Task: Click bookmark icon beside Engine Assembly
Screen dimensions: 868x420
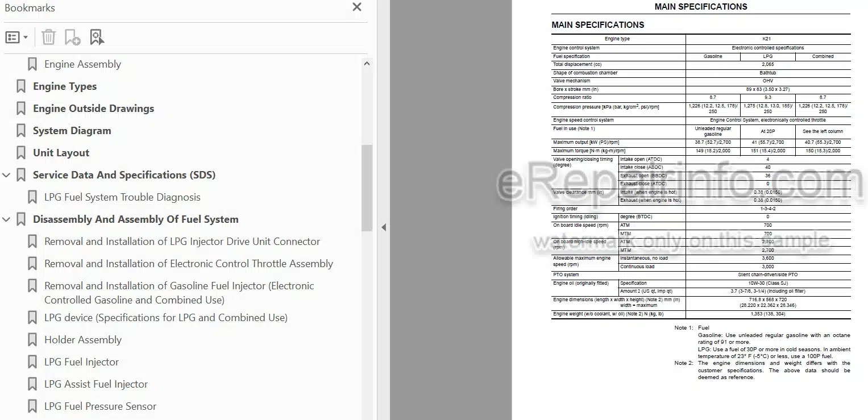Action: click(32, 64)
